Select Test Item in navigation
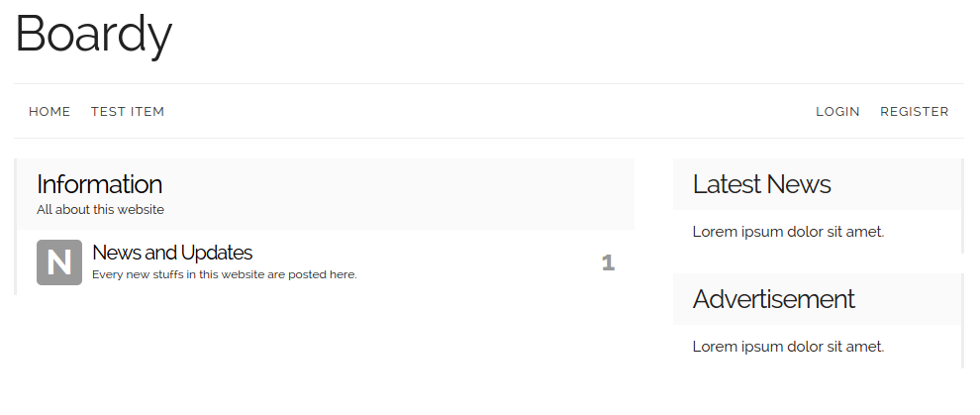980x415 pixels. tap(128, 111)
